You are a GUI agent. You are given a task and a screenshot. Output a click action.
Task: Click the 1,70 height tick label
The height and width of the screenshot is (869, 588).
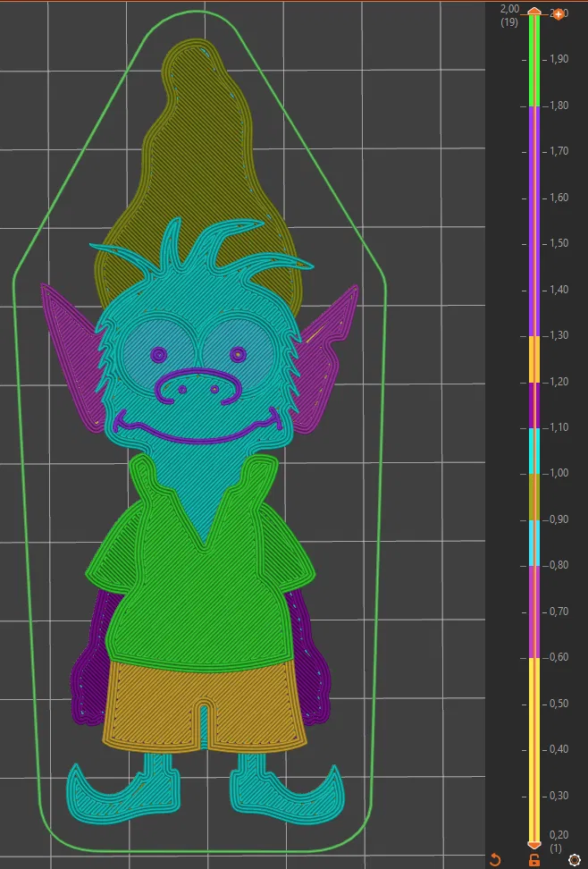(x=559, y=151)
